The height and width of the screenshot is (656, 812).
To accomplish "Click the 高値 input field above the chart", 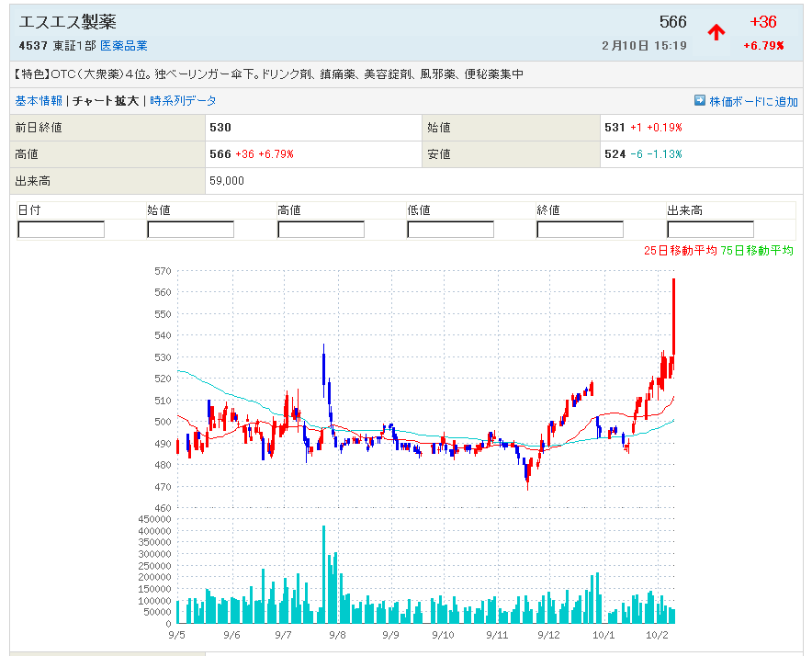I will [x=321, y=229].
